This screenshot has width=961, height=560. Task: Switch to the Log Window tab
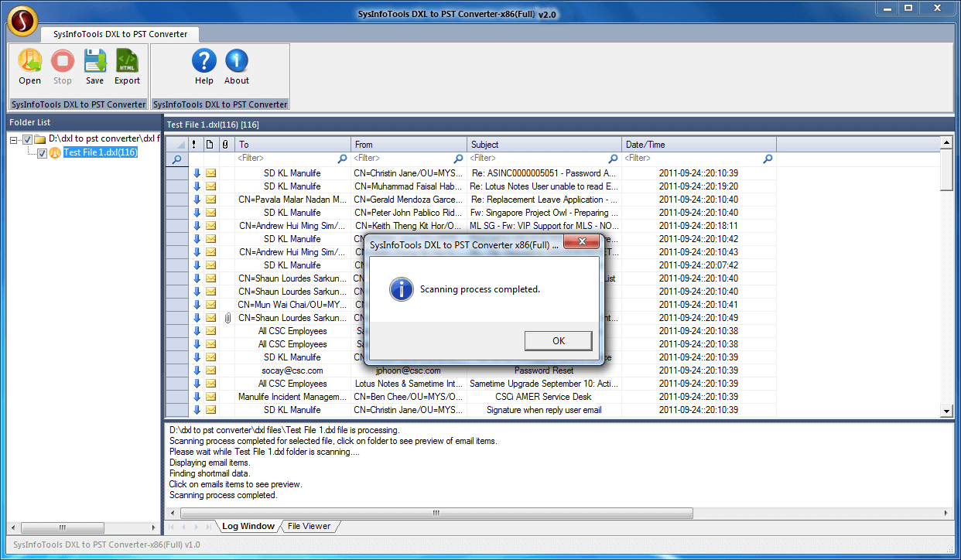coord(248,526)
